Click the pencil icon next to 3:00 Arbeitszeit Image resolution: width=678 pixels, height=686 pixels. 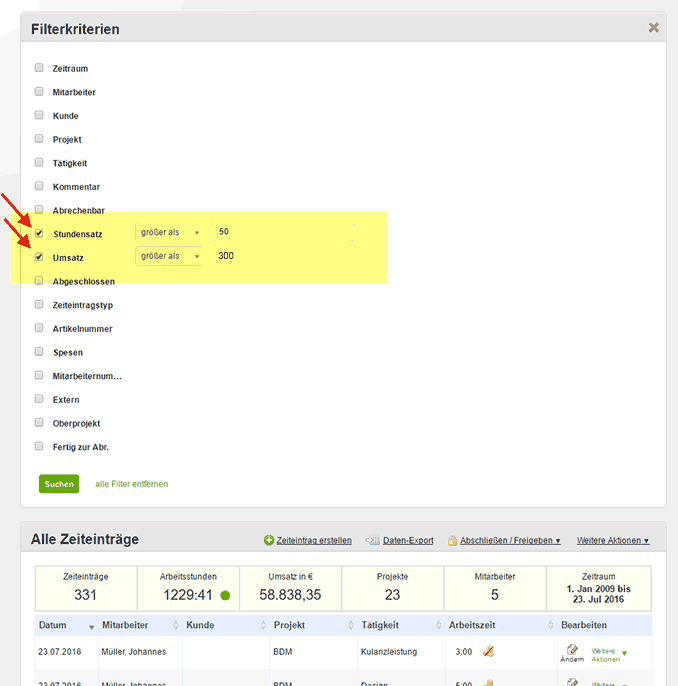tap(489, 651)
